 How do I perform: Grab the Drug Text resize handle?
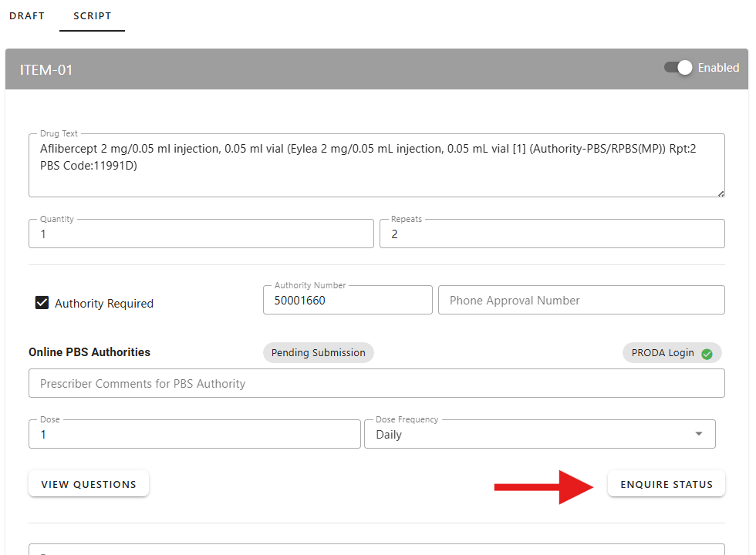click(x=721, y=193)
